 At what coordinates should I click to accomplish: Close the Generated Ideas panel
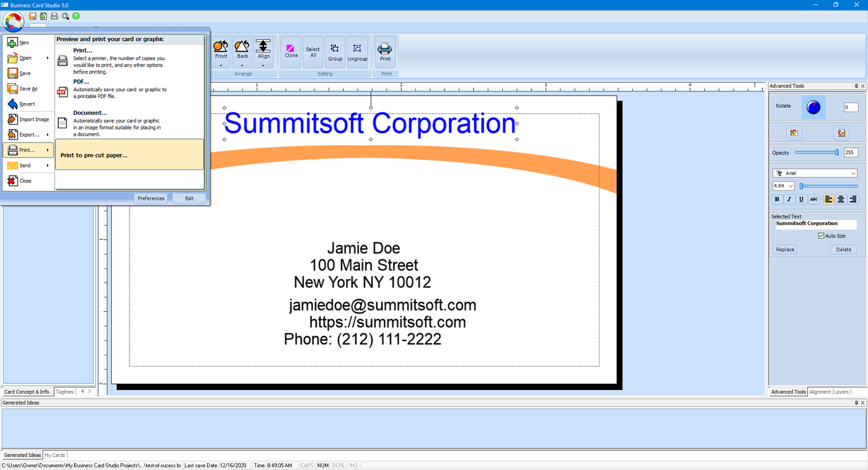tap(863, 403)
